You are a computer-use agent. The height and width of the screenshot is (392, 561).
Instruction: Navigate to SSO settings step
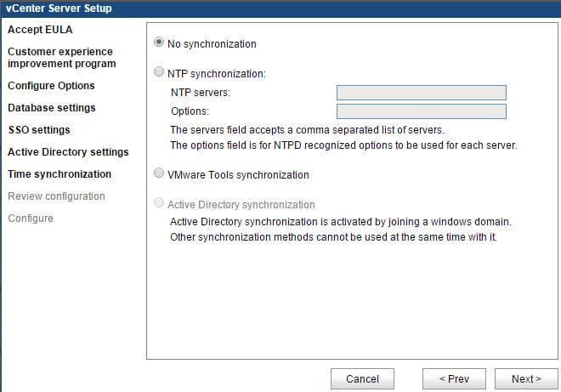coord(39,130)
